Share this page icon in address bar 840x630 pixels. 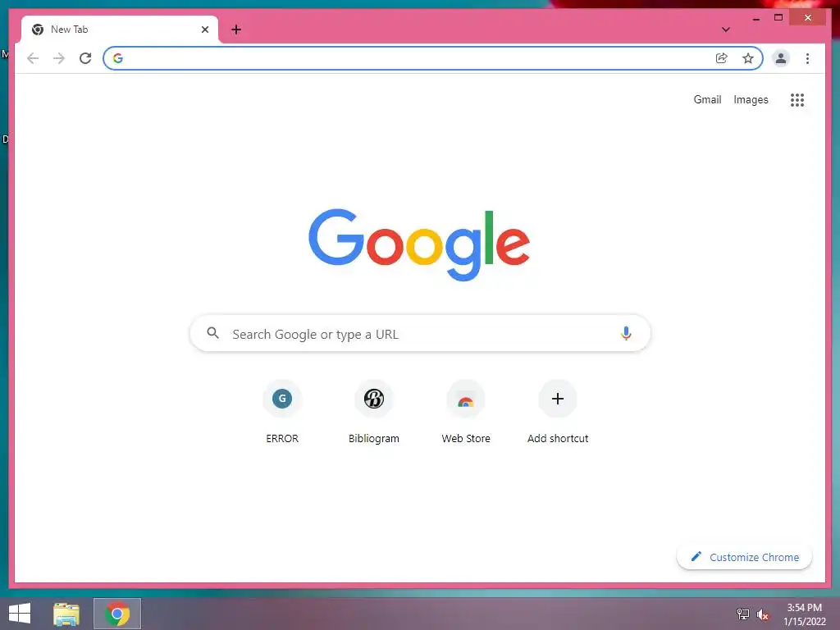[x=722, y=58]
